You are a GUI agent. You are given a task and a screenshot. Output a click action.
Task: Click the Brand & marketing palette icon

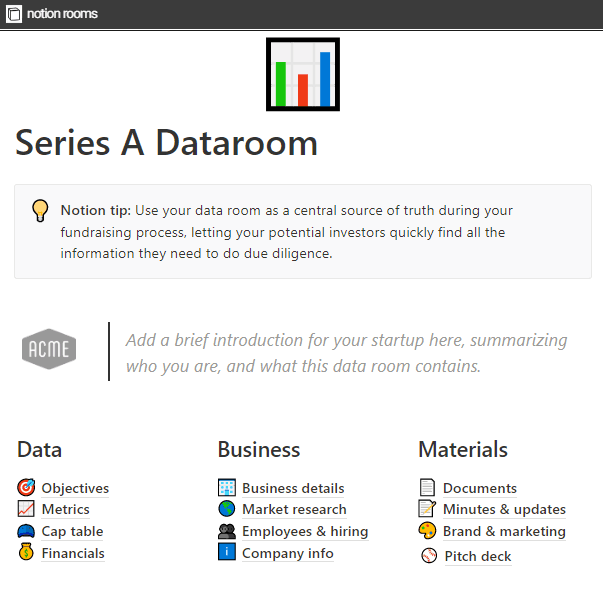(427, 530)
